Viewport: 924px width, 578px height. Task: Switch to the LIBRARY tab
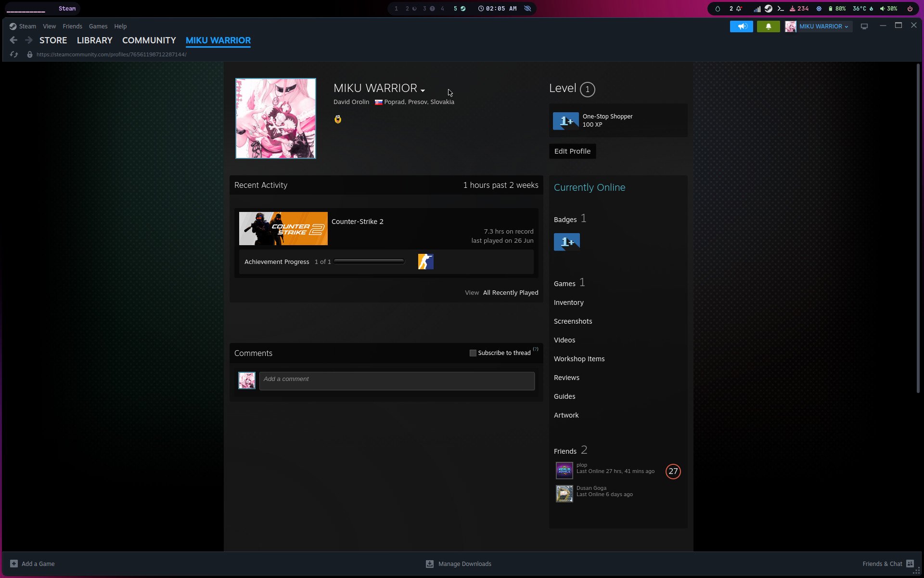[x=94, y=40]
